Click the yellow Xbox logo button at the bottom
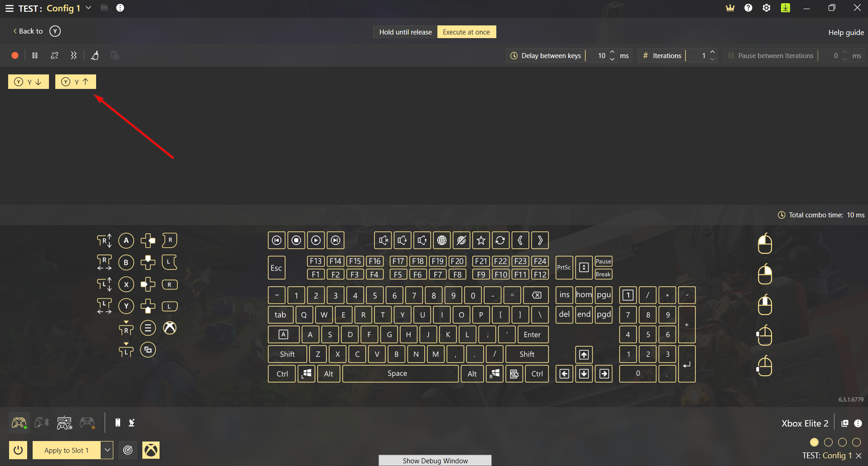The height and width of the screenshot is (466, 868). point(151,450)
